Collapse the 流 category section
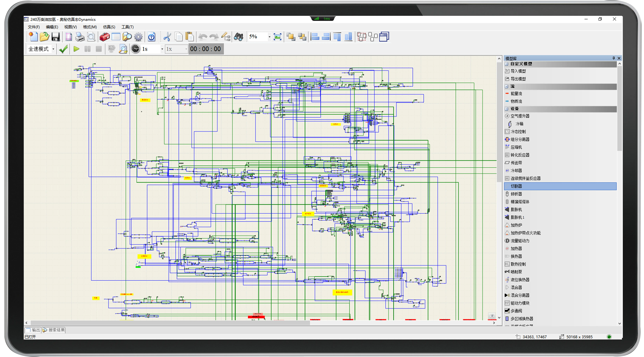 point(506,86)
